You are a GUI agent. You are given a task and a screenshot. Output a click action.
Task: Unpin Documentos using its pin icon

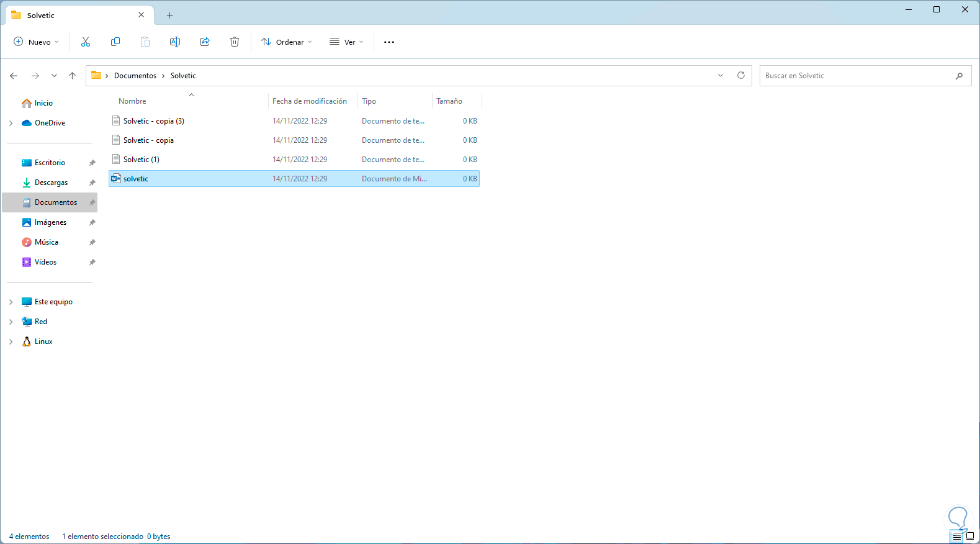pyautogui.click(x=92, y=202)
